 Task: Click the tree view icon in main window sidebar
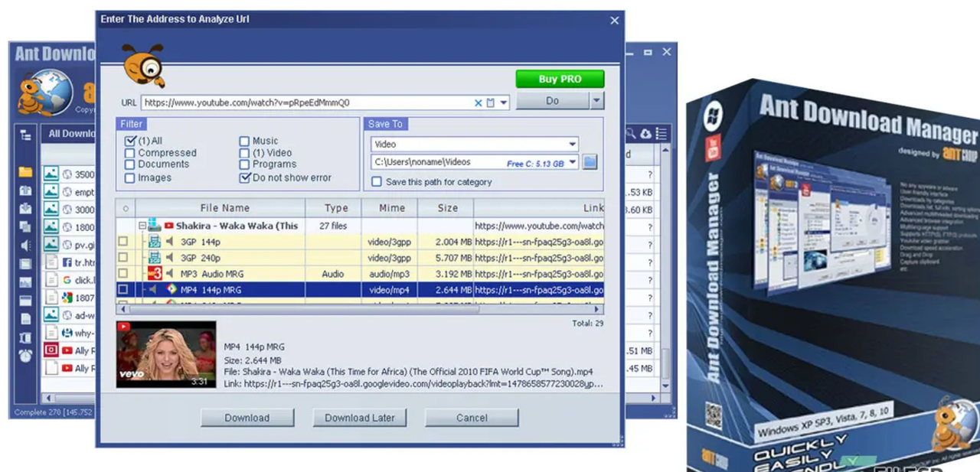pos(26,135)
